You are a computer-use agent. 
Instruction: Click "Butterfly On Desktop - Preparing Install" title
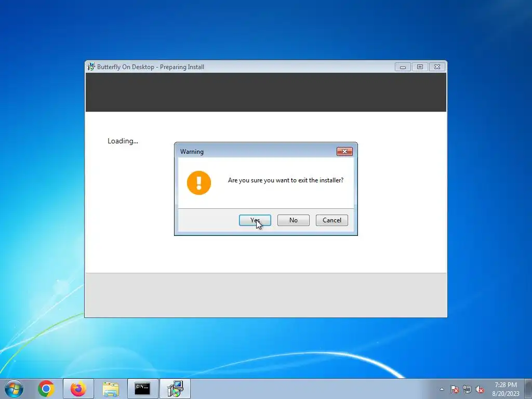coord(151,67)
